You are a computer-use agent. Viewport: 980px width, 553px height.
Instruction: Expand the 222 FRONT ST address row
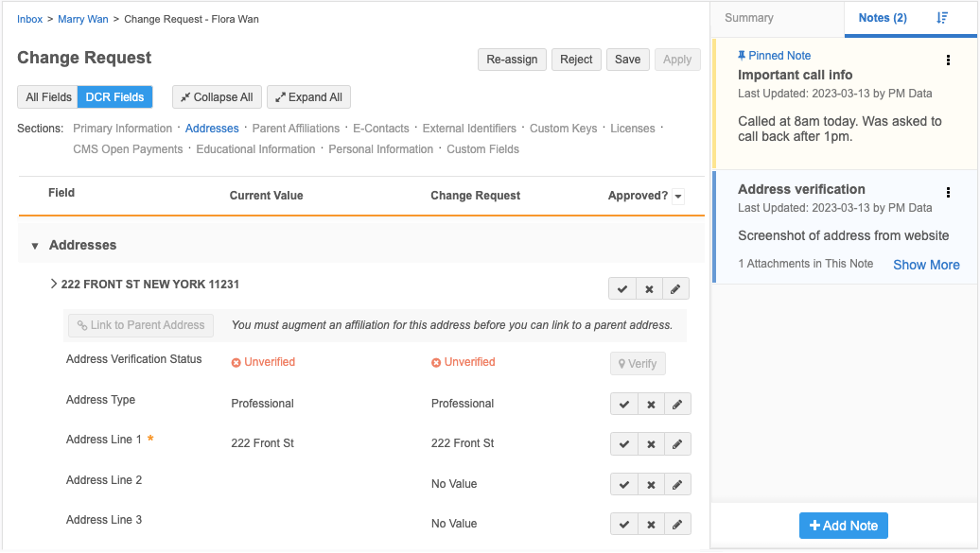pyautogui.click(x=54, y=284)
